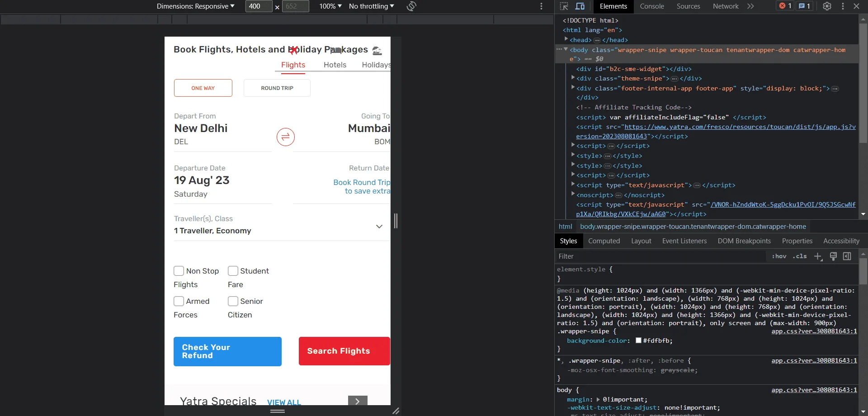Open DevTools settings
Screen dimensions: 868x416
coord(828,6)
